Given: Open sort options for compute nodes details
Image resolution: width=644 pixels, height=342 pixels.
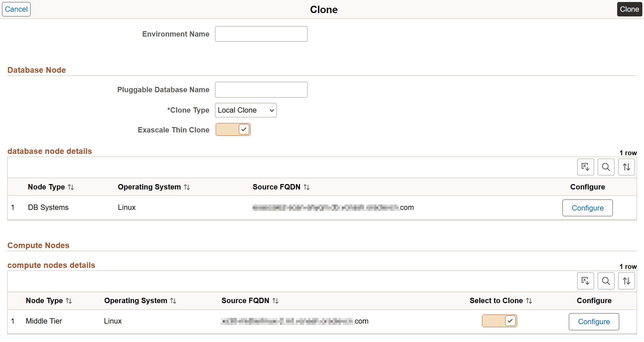Looking at the screenshot, I should [x=626, y=281].
